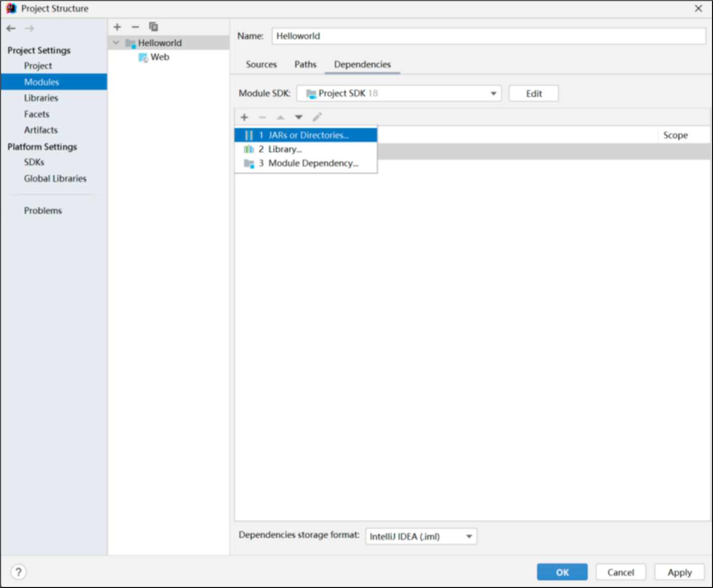This screenshot has height=588, width=713.
Task: Click the module Name text field
Action: [488, 36]
